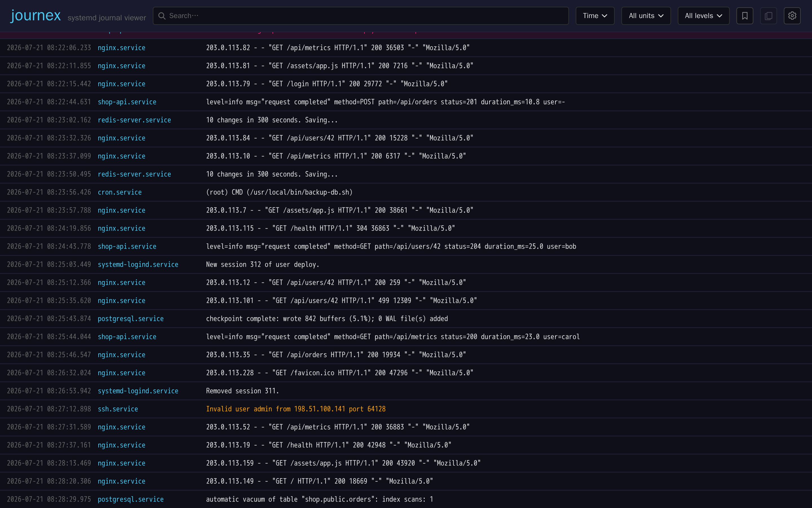
Task: Click nginx.service on the 203.0.113.84 row
Action: [x=122, y=138]
